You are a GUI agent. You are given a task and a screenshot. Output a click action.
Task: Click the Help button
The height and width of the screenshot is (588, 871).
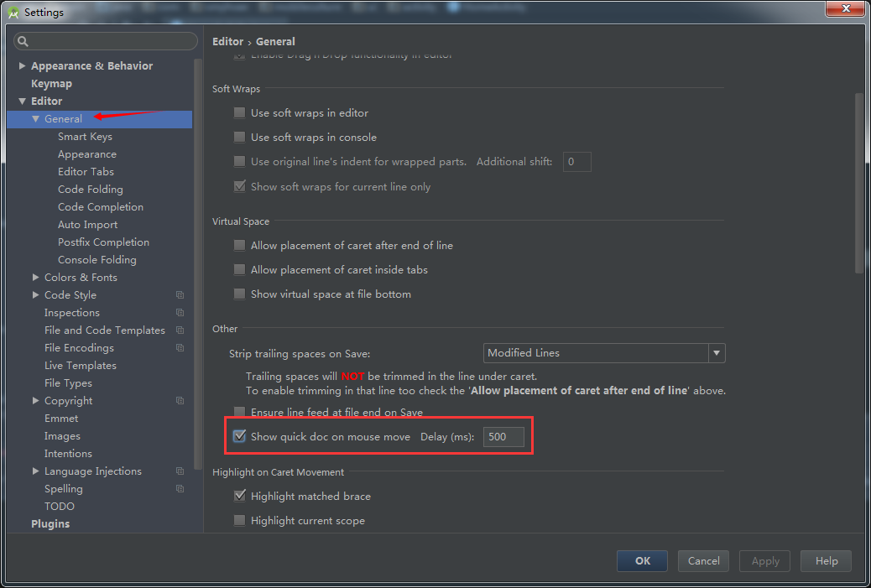click(x=826, y=561)
